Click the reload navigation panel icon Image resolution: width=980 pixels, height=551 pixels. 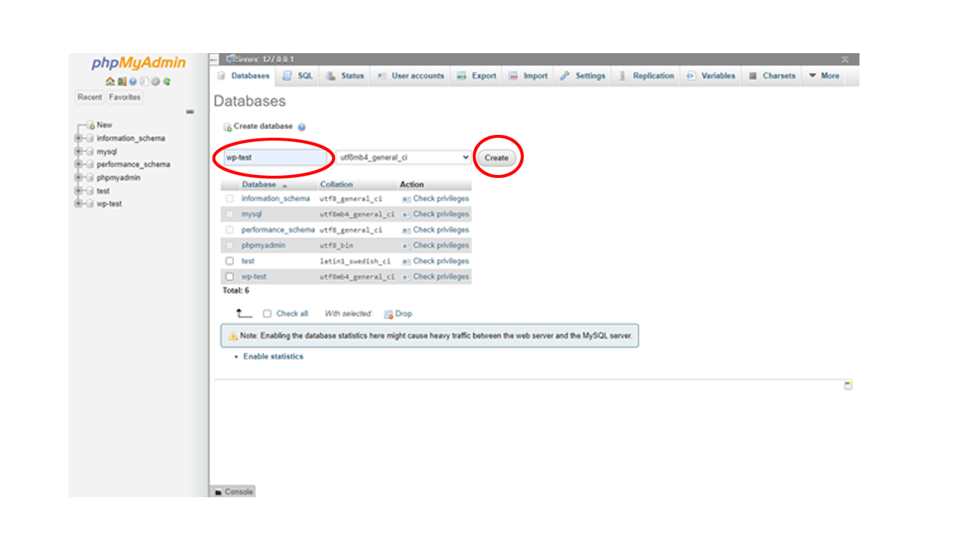(x=166, y=81)
